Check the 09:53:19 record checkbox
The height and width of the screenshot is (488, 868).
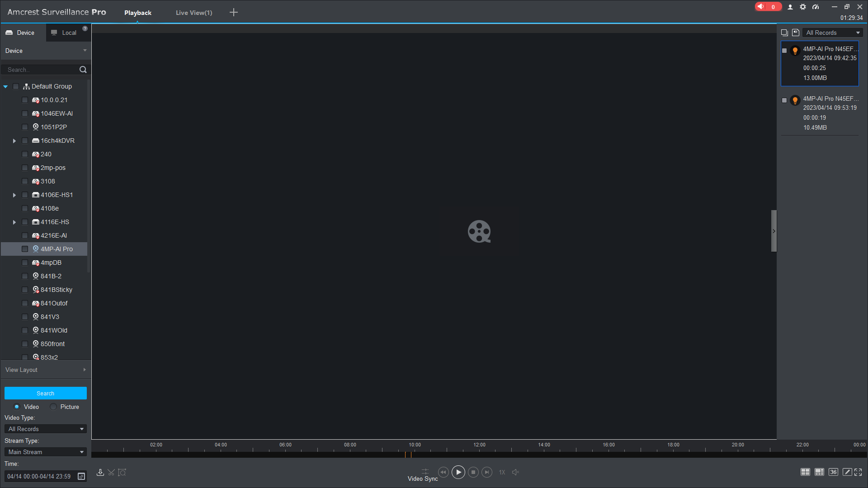click(784, 100)
